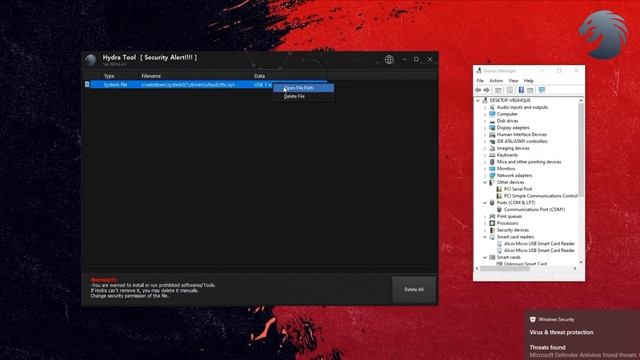Select the Human Interface Devices icon
640x360 pixels.
[x=492, y=134]
